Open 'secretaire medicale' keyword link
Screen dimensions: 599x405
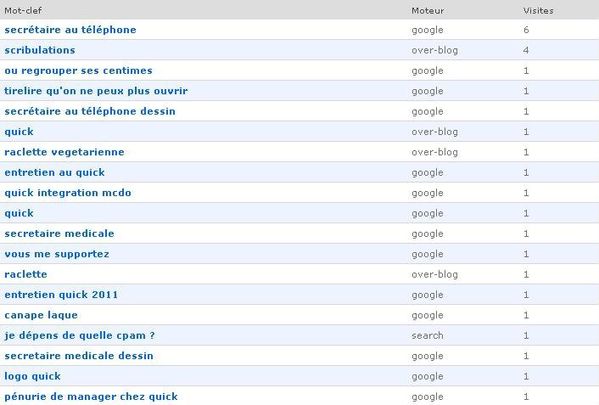[x=59, y=233]
